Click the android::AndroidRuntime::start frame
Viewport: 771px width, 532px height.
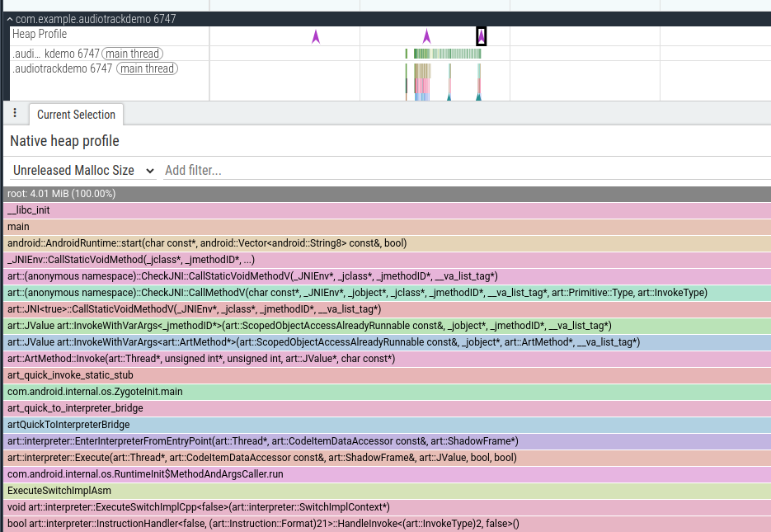[x=387, y=243]
